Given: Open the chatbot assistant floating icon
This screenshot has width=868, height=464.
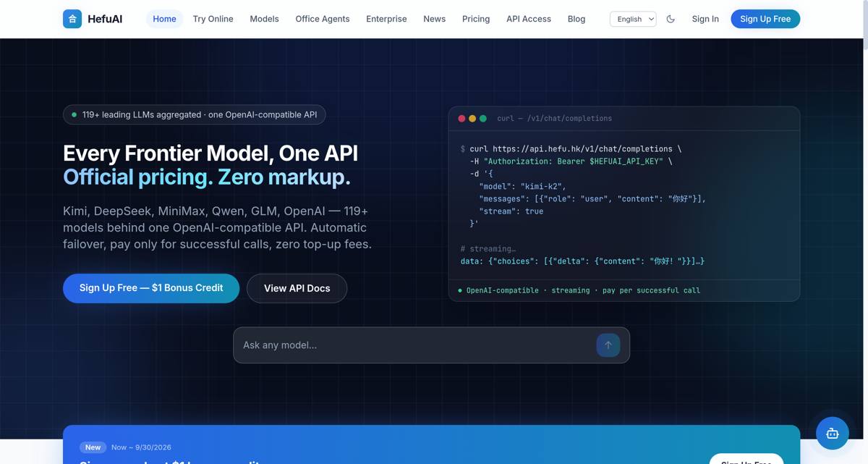Looking at the screenshot, I should click(833, 434).
